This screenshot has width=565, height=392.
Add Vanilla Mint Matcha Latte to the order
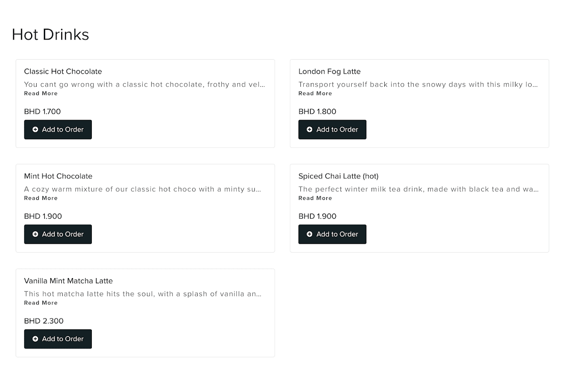pos(58,339)
